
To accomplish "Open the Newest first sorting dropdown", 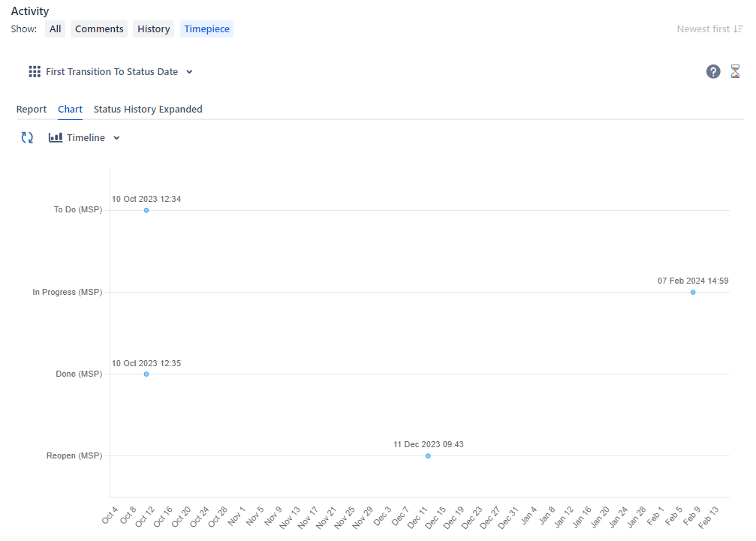I will (x=703, y=29).
